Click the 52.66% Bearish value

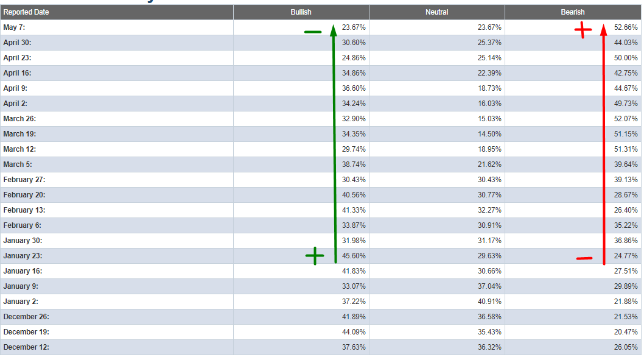626,27
